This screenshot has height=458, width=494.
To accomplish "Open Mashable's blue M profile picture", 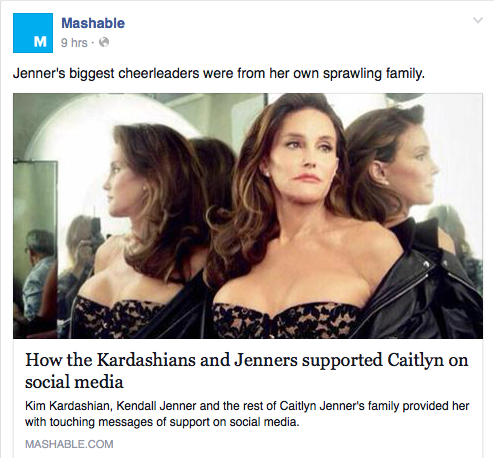I will point(33,33).
